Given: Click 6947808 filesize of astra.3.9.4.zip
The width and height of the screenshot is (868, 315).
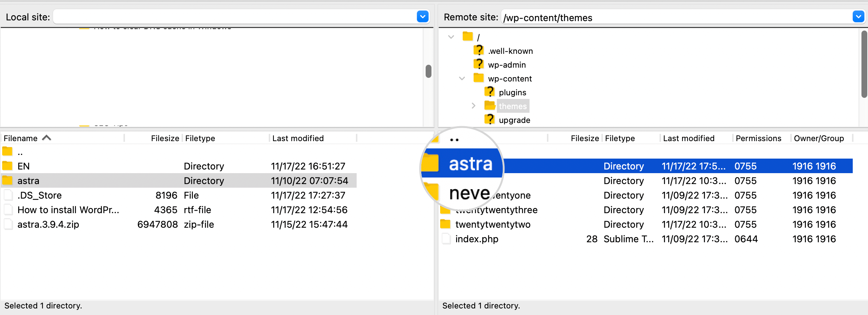Looking at the screenshot, I should tap(158, 224).
